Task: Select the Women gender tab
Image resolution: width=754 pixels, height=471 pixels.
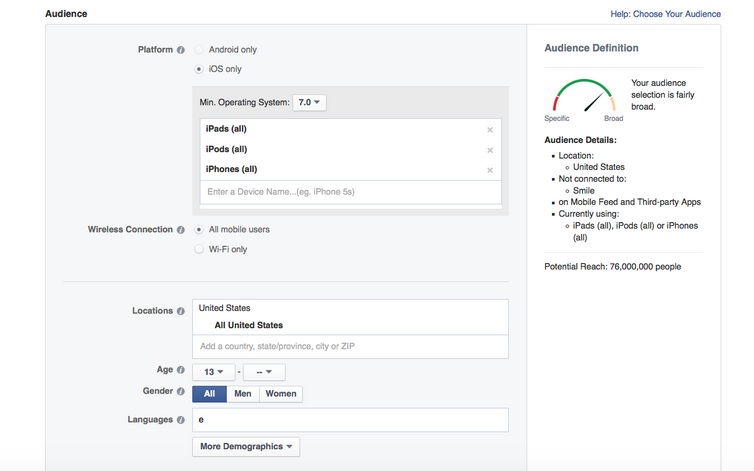Action: (281, 394)
